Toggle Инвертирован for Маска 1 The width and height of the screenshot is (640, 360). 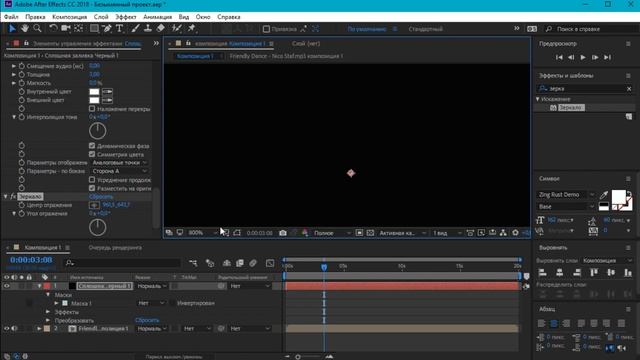click(173, 303)
